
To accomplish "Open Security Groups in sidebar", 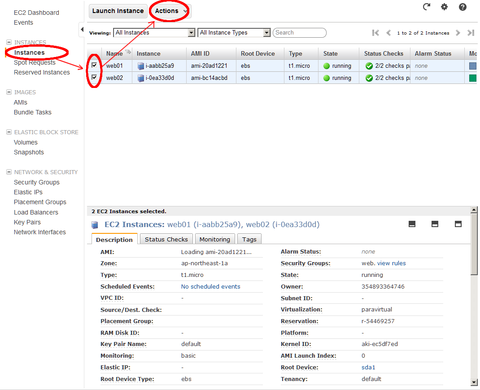I will [37, 182].
